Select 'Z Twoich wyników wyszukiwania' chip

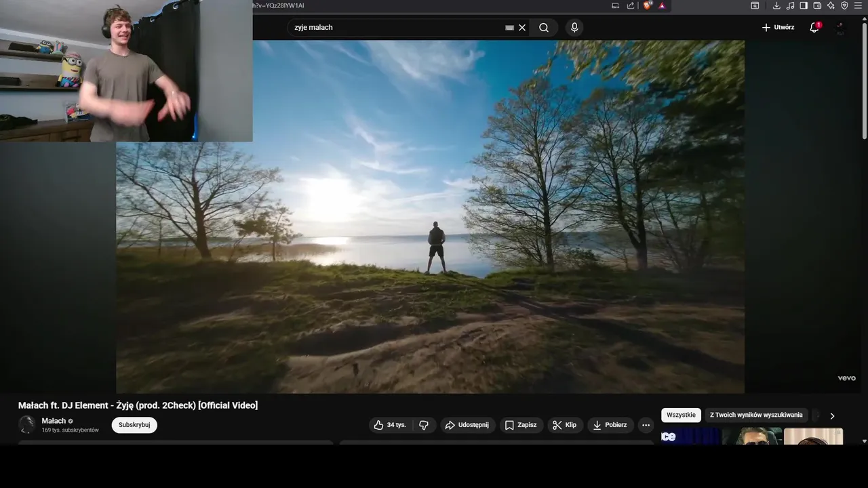pyautogui.click(x=756, y=415)
